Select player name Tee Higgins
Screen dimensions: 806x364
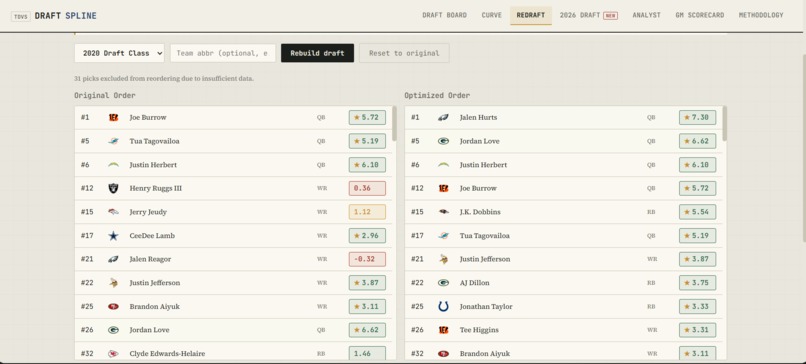tap(479, 330)
